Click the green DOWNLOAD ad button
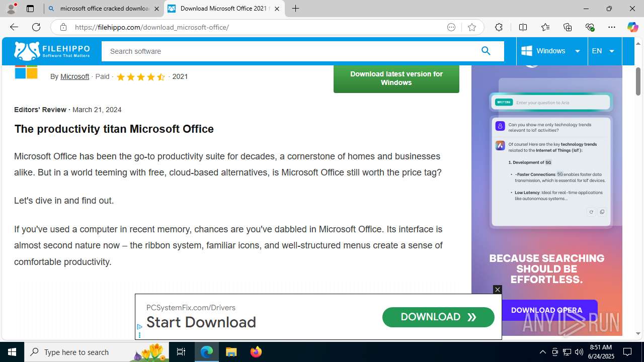Image resolution: width=644 pixels, height=362 pixels. 438,317
